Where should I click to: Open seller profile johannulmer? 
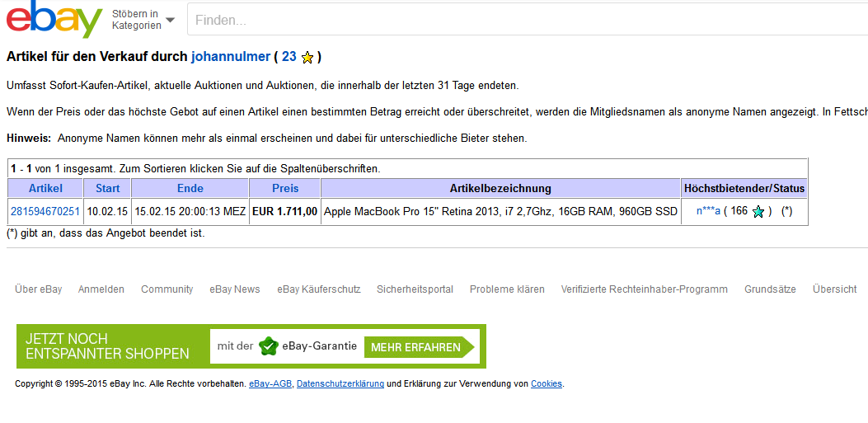(x=230, y=57)
